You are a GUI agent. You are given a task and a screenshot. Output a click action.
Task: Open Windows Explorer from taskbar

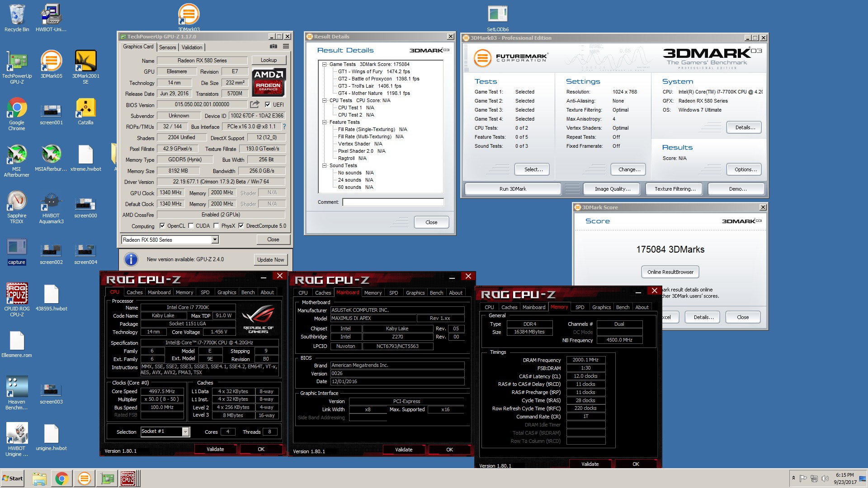(x=39, y=479)
